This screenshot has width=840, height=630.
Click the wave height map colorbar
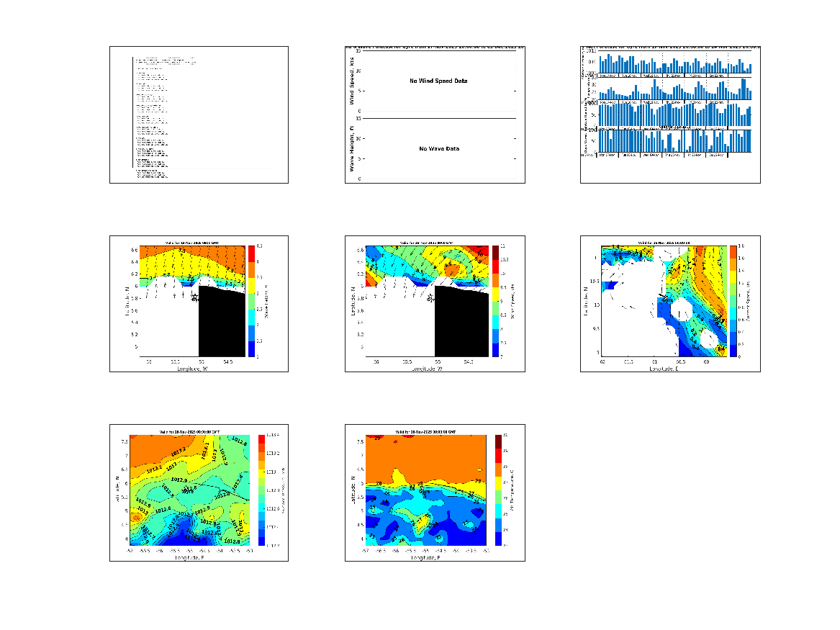click(x=252, y=301)
